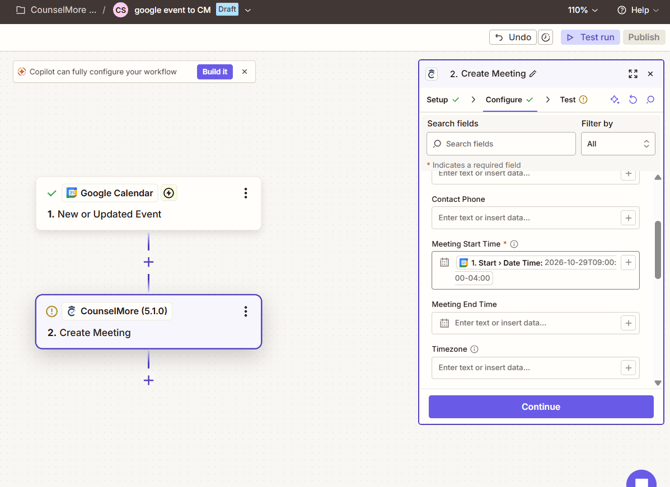The width and height of the screenshot is (670, 487).
Task: Close the Create Meeting panel
Action: [x=650, y=74]
